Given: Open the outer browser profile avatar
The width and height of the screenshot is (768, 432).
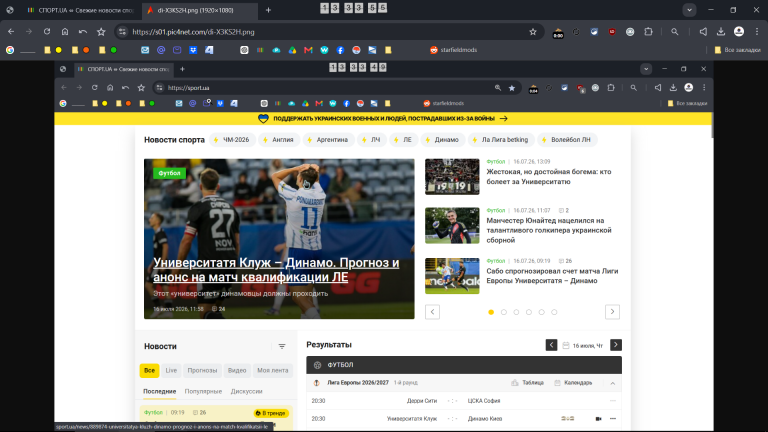Looking at the screenshot, I should pyautogui.click(x=739, y=32).
